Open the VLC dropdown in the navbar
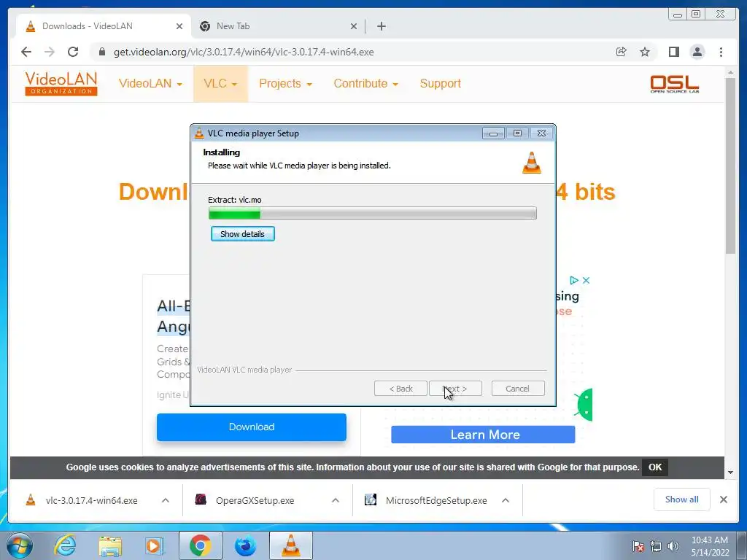This screenshot has height=560, width=747. [220, 83]
